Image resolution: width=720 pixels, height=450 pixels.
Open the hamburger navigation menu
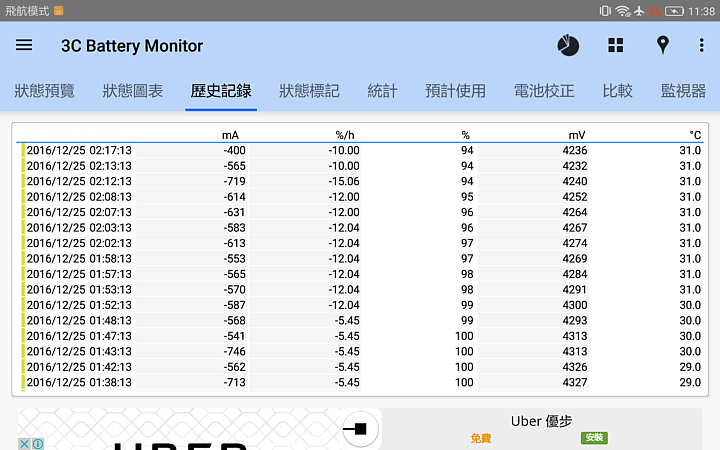[24, 45]
